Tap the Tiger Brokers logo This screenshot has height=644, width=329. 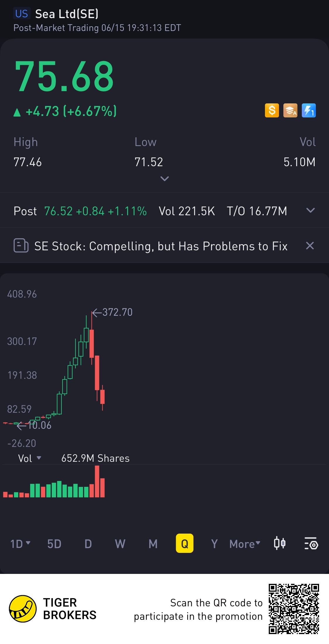23,609
